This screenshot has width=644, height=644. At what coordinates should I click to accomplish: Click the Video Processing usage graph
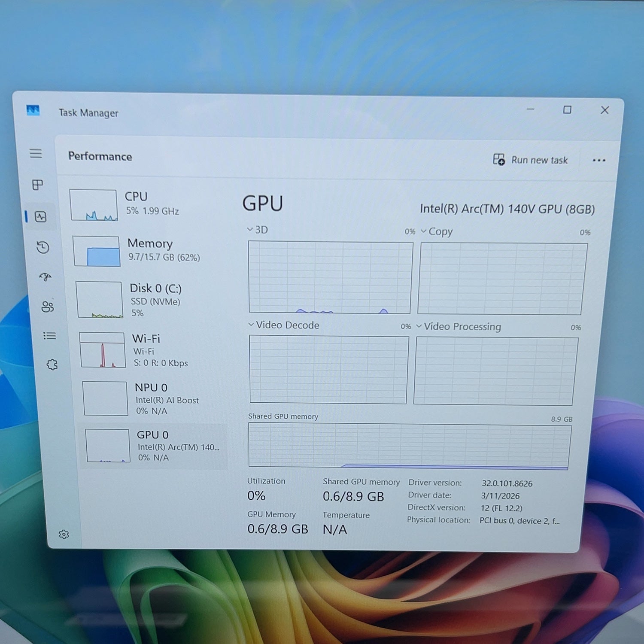coord(496,371)
